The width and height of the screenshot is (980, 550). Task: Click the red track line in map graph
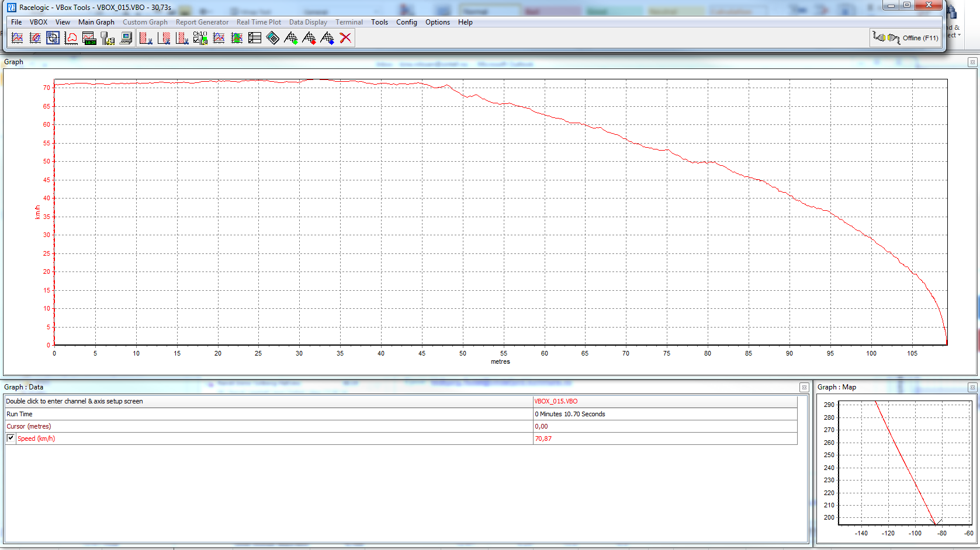pyautogui.click(x=905, y=461)
